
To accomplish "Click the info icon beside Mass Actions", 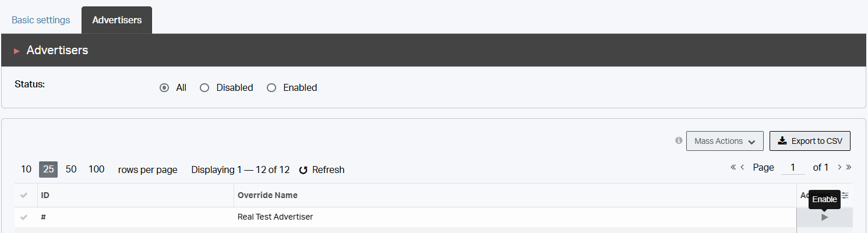I will (x=679, y=140).
